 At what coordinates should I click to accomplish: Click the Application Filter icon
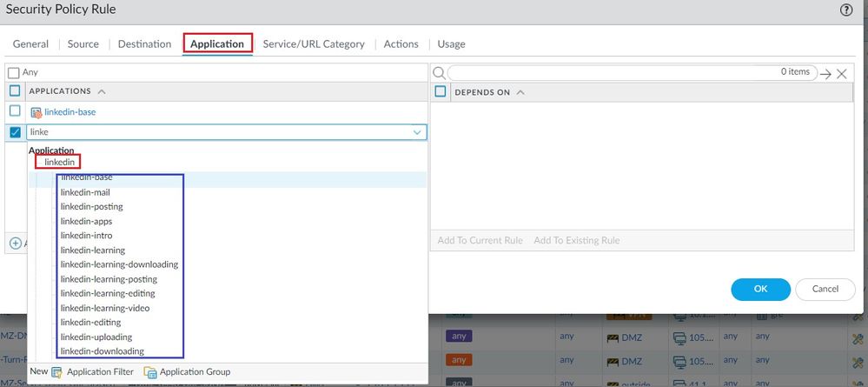[56, 372]
